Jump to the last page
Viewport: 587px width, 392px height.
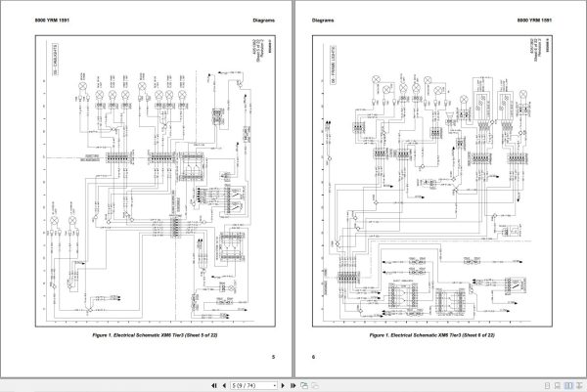(293, 385)
